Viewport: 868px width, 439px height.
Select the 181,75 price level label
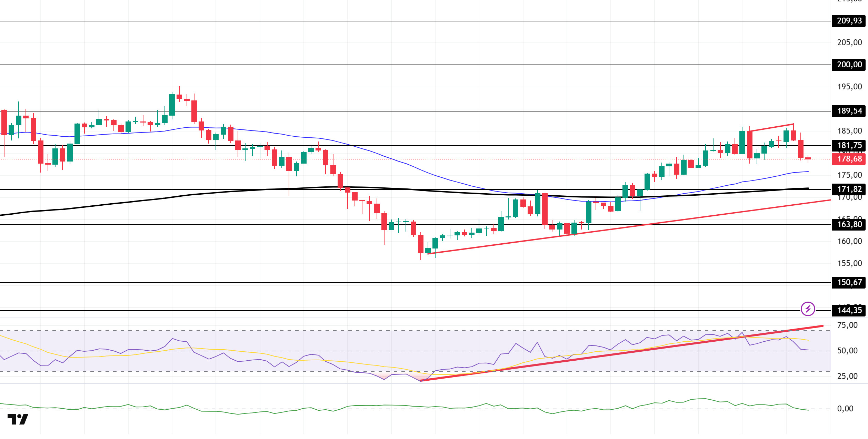click(849, 145)
